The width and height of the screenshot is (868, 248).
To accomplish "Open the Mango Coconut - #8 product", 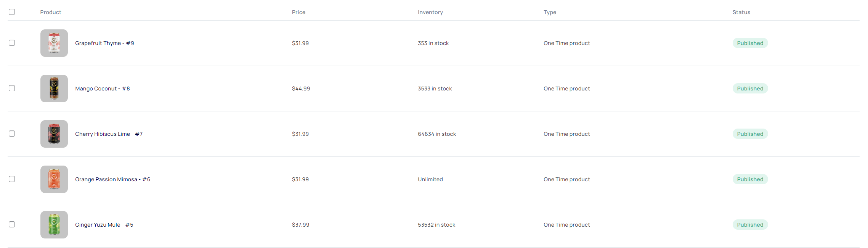I will pos(103,89).
